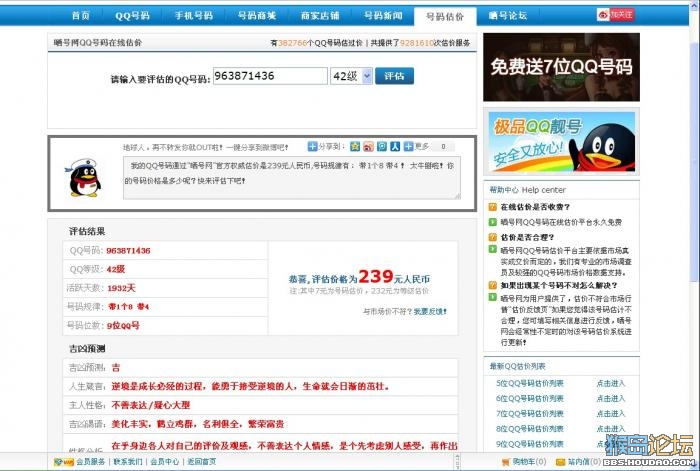Open 5位QQ号码估价列表 点击进入 link
700x471 pixels.
[611, 383]
